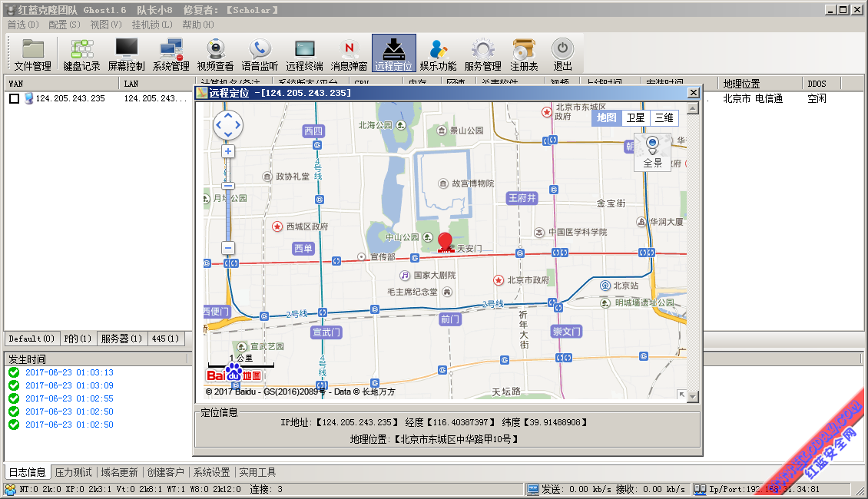The height and width of the screenshot is (499, 868).
Task: Open the 系统管理 system management tool
Action: (171, 55)
